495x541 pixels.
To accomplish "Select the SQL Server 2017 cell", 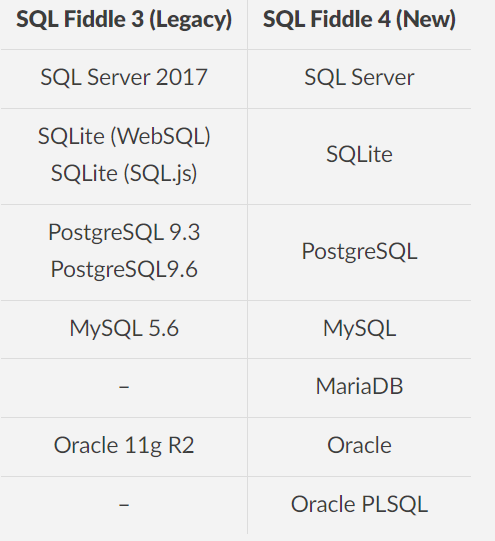I will [x=124, y=77].
